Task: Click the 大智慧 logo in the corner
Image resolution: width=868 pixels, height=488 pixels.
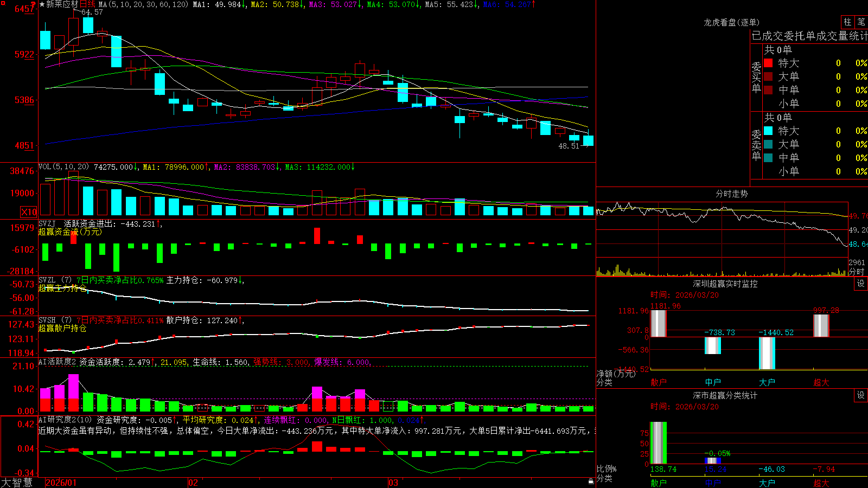Action: tap(17, 483)
